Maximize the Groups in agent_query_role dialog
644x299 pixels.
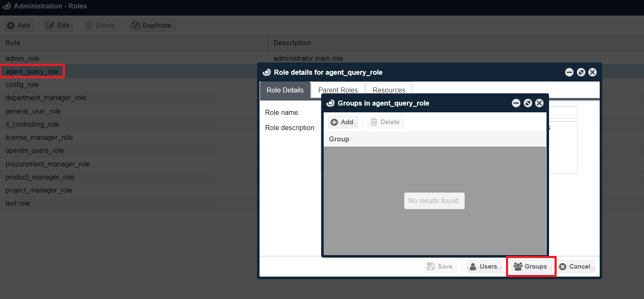[x=528, y=103]
